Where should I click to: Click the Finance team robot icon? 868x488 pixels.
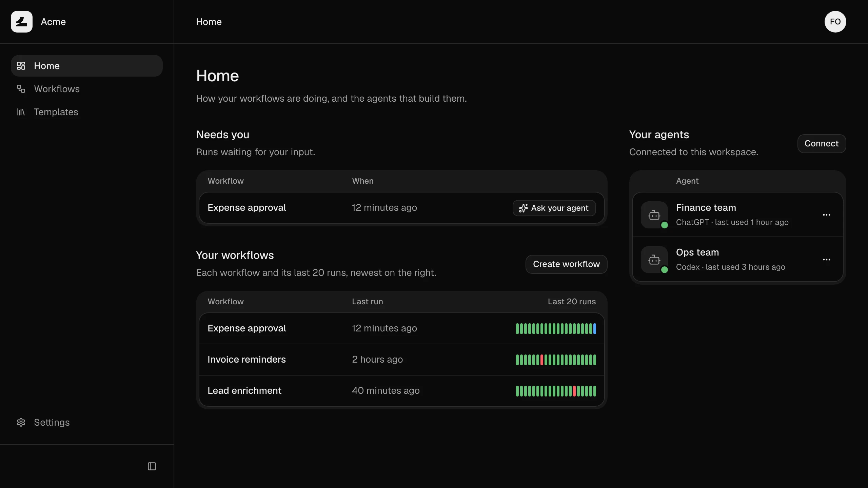point(654,215)
